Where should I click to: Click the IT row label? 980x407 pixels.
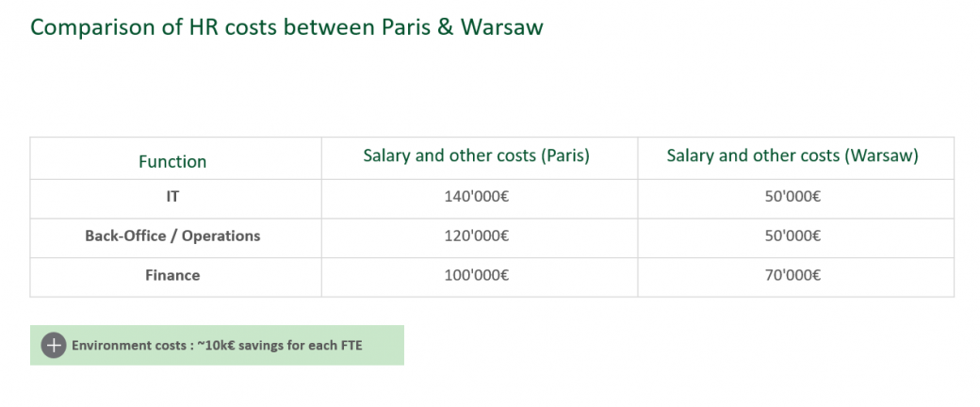coord(172,196)
